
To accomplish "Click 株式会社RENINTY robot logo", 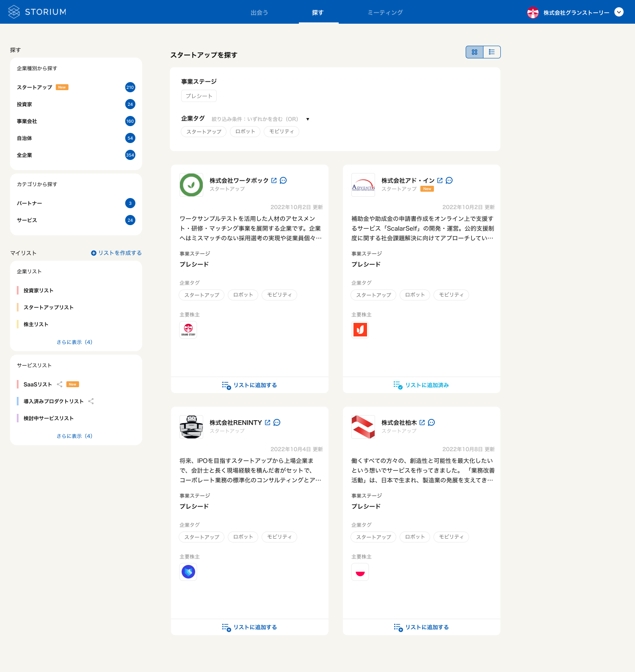I will click(191, 427).
